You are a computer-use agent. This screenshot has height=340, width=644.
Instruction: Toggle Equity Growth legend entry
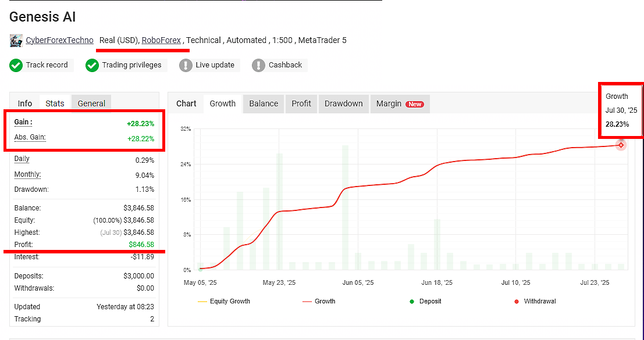pos(224,302)
